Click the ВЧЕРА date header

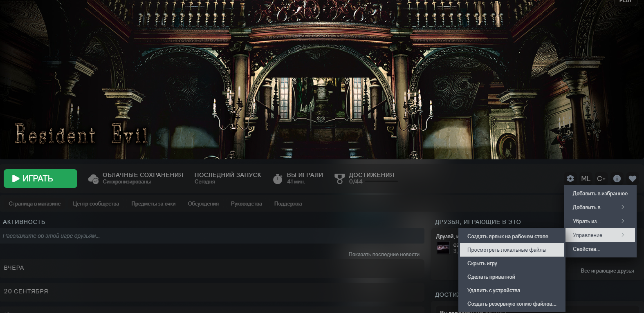[x=14, y=268]
